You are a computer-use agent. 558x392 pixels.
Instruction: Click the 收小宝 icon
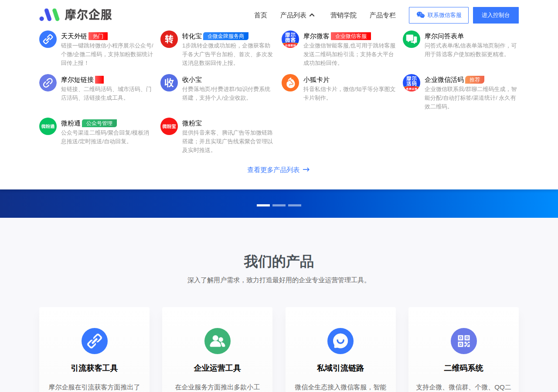169,83
